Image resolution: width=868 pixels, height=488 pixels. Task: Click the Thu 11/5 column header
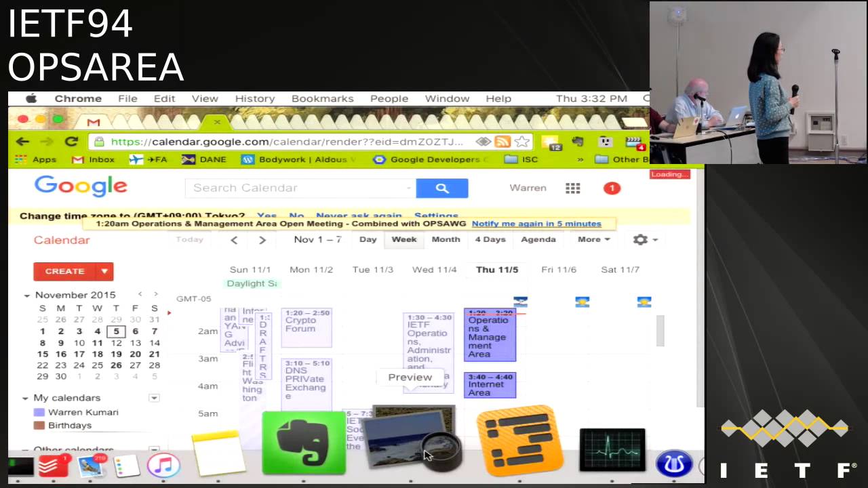point(497,270)
